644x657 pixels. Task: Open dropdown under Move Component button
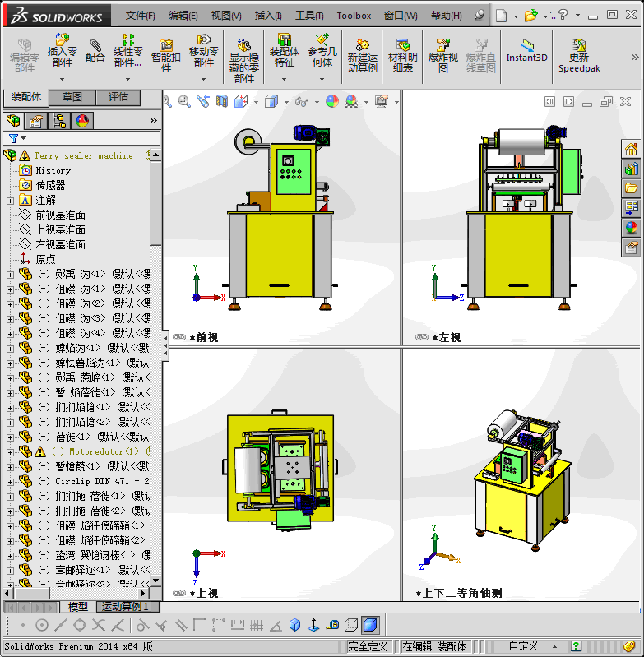pos(204,79)
